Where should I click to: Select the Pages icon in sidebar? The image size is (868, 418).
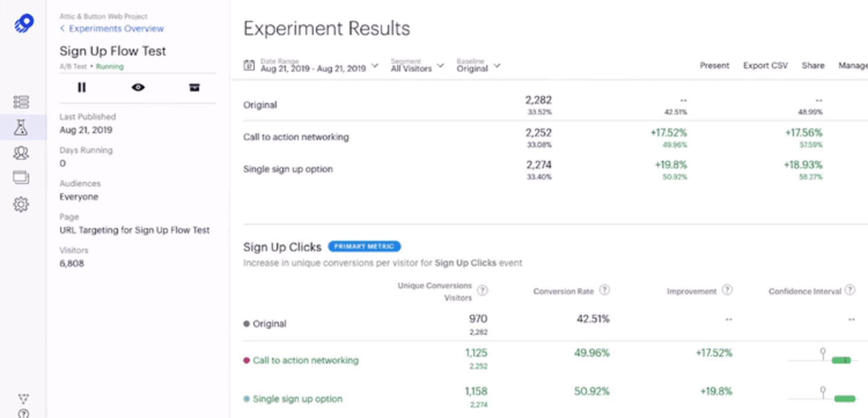coord(22,177)
